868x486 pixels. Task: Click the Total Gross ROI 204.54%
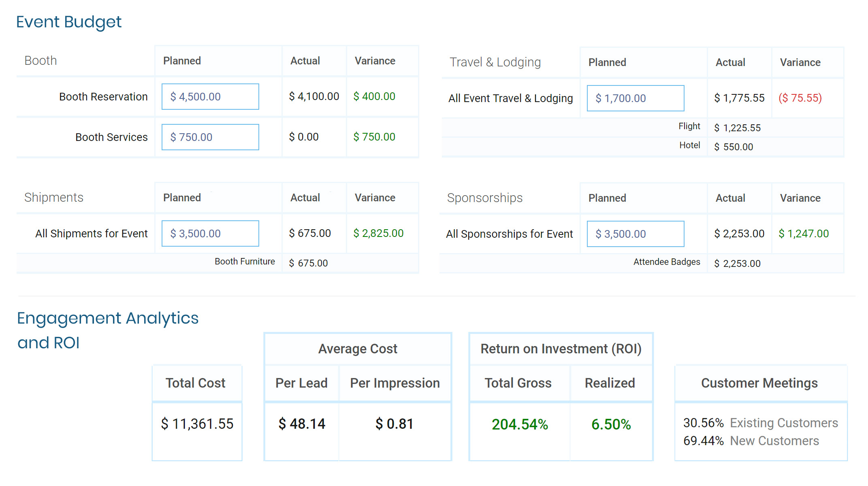pyautogui.click(x=520, y=424)
